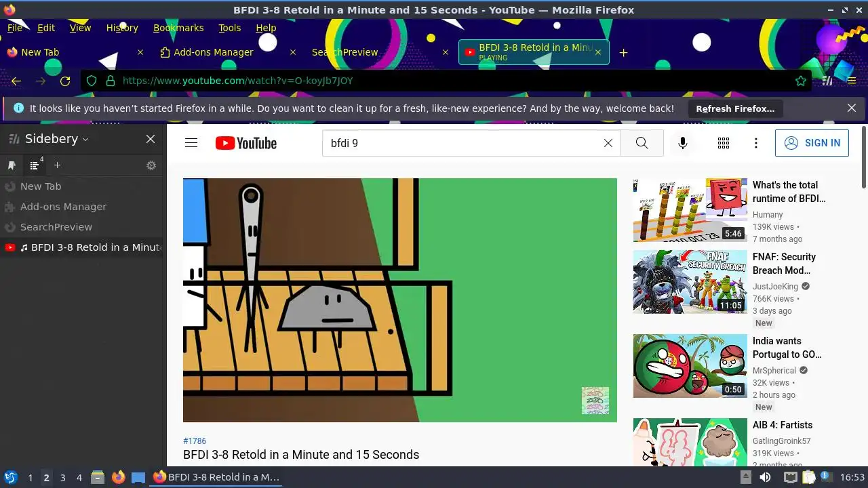Select Sidebery tabs panel showing 4
The image size is (868, 488).
35,165
